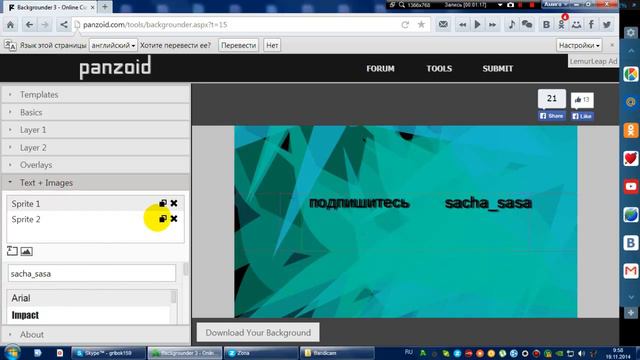The width and height of the screenshot is (640, 360).
Task: Select the Sprite 1 row
Action: coord(95,203)
